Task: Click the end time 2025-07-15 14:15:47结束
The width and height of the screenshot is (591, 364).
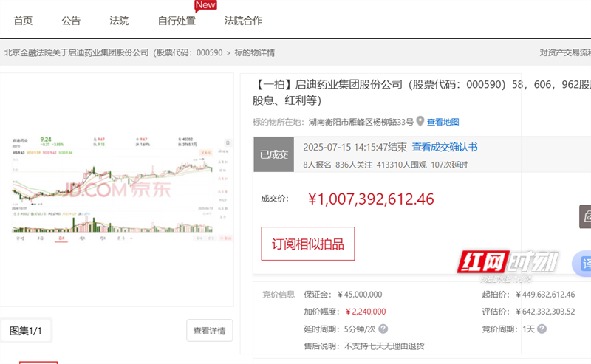Action: point(355,147)
